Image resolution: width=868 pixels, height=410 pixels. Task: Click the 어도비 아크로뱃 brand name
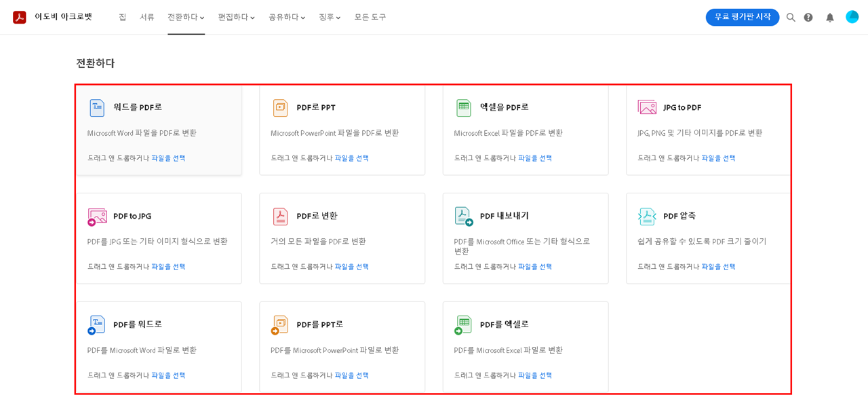pos(63,17)
